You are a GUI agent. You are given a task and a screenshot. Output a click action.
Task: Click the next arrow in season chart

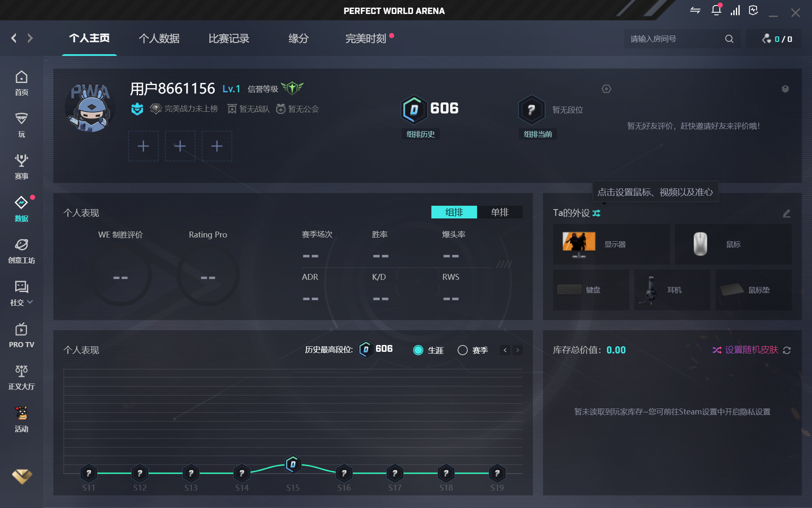518,350
